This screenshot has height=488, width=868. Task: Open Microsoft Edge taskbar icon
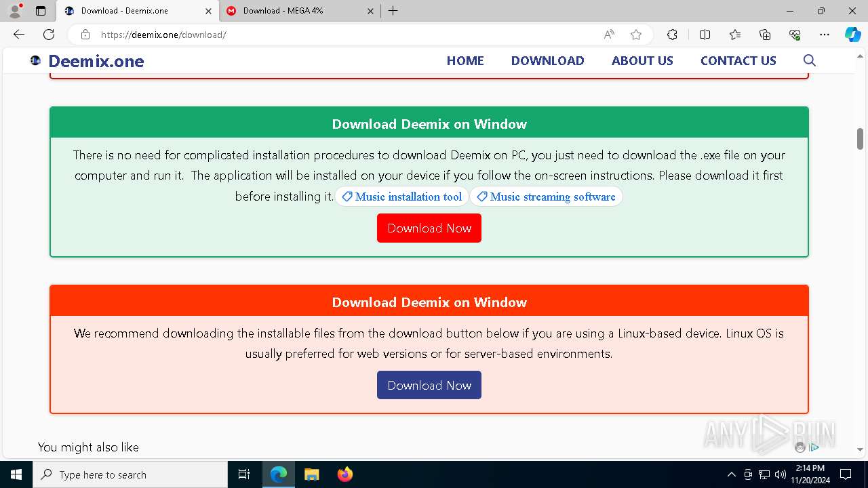point(279,474)
